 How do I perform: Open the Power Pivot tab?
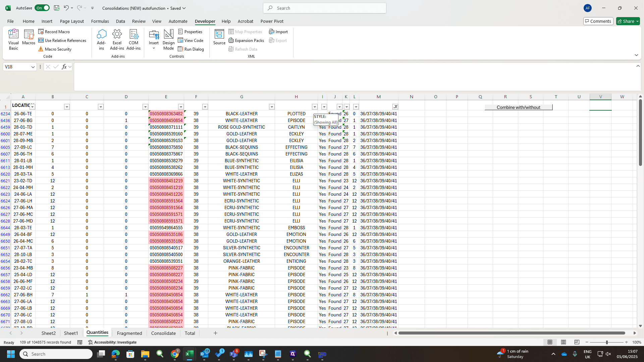(x=272, y=21)
